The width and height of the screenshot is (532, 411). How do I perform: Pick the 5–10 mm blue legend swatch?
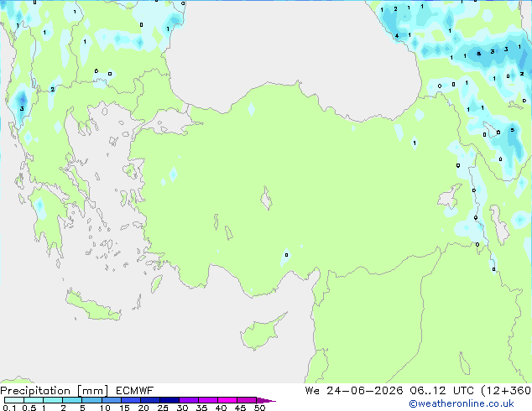[91, 400]
